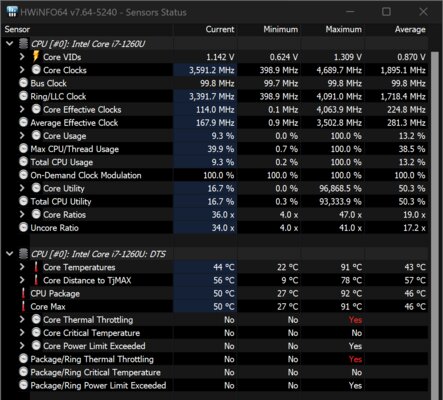Click the thermometer icon beside Core Distance to TjMAX
The image size is (443, 400).
point(36,280)
